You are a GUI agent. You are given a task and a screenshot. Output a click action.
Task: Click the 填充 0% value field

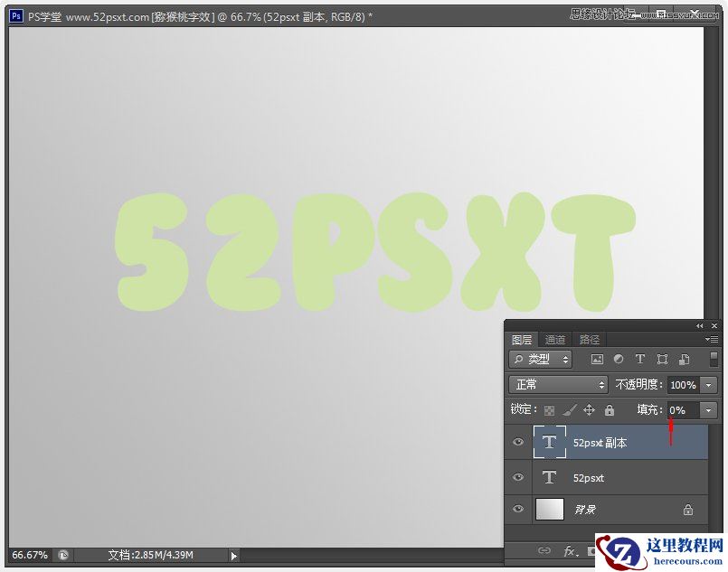pyautogui.click(x=684, y=410)
